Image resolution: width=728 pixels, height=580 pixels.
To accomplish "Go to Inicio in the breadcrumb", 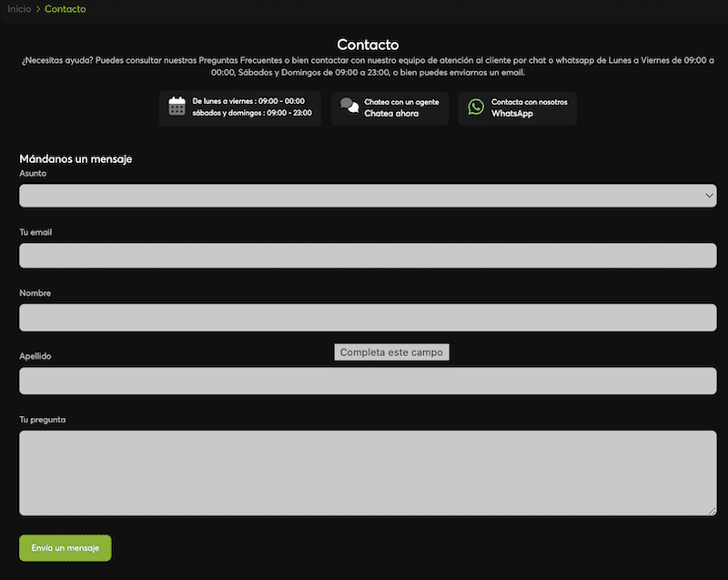I will pos(19,9).
